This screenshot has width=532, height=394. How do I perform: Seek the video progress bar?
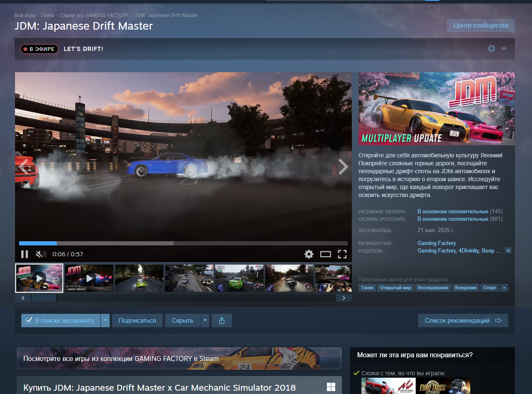(x=183, y=243)
